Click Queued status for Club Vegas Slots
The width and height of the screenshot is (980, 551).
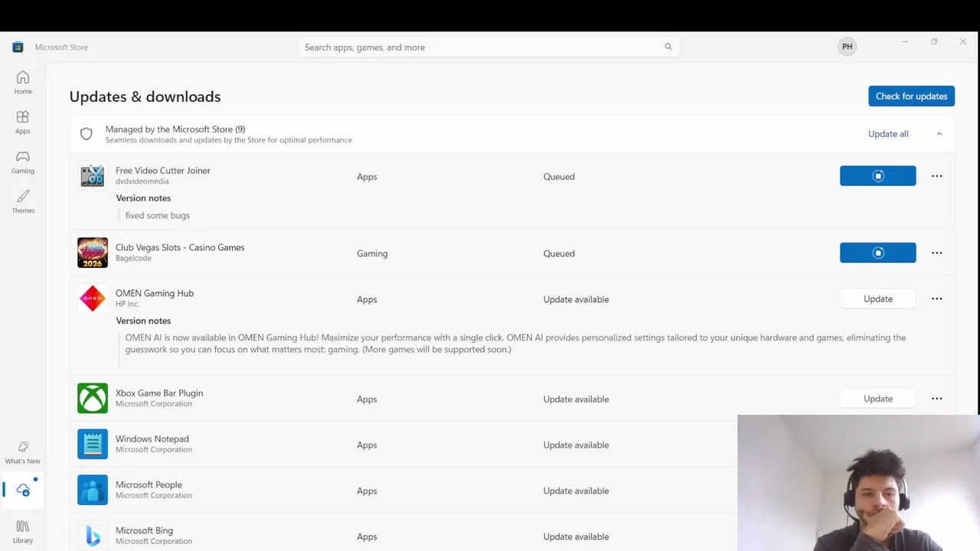(559, 253)
